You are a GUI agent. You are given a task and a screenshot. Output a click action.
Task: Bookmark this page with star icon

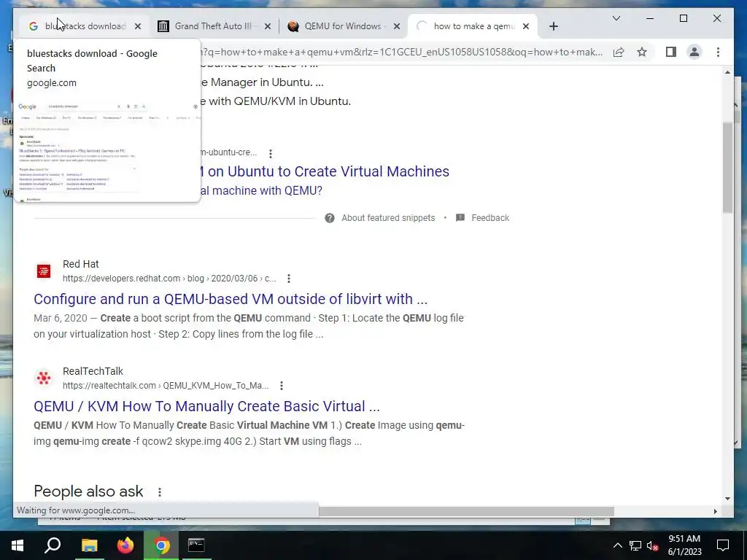(x=642, y=52)
